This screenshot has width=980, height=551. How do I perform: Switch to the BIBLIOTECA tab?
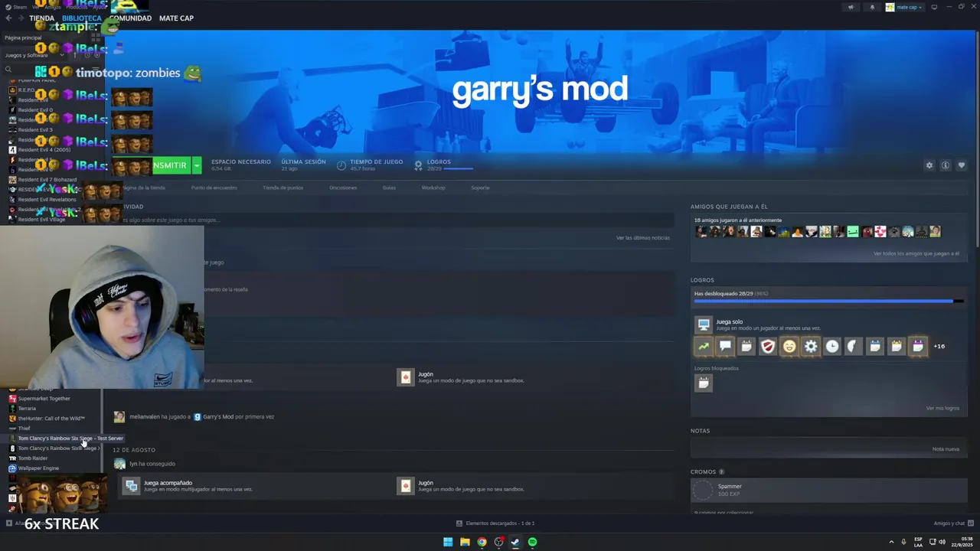click(x=82, y=18)
